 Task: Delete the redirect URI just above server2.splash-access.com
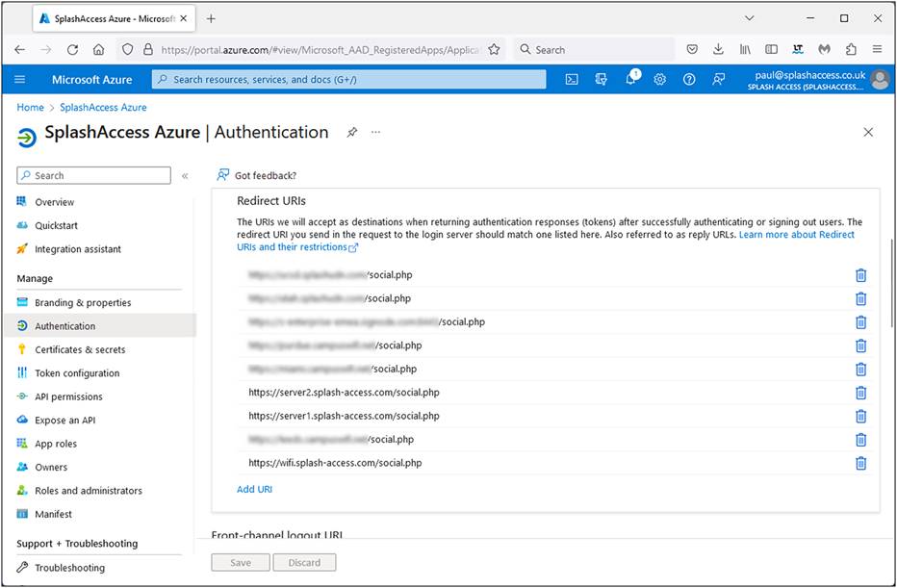[860, 370]
